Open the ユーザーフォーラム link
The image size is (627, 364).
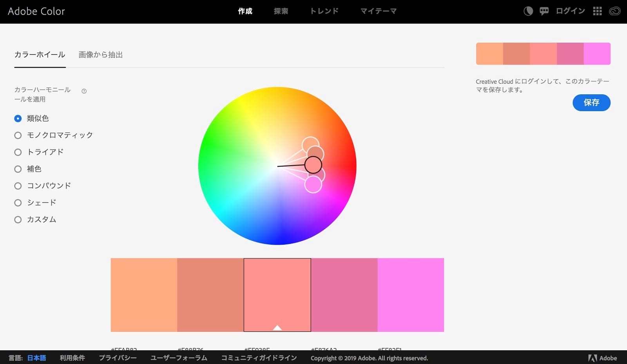[x=179, y=358]
